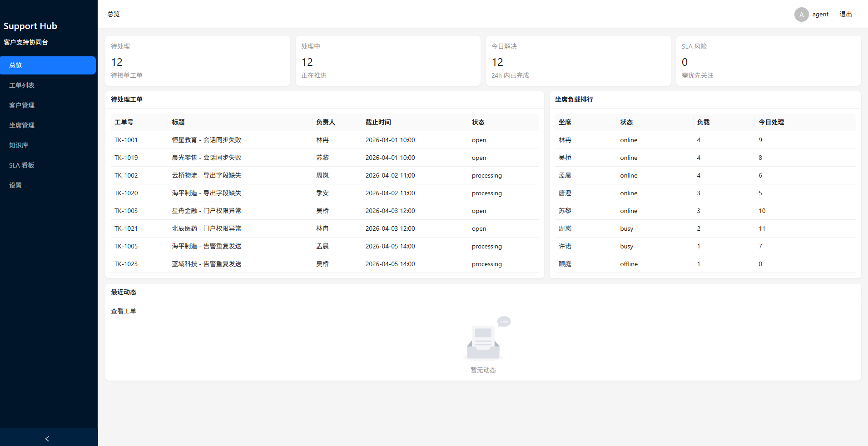Open the SLA 看板 menu item

coord(22,165)
